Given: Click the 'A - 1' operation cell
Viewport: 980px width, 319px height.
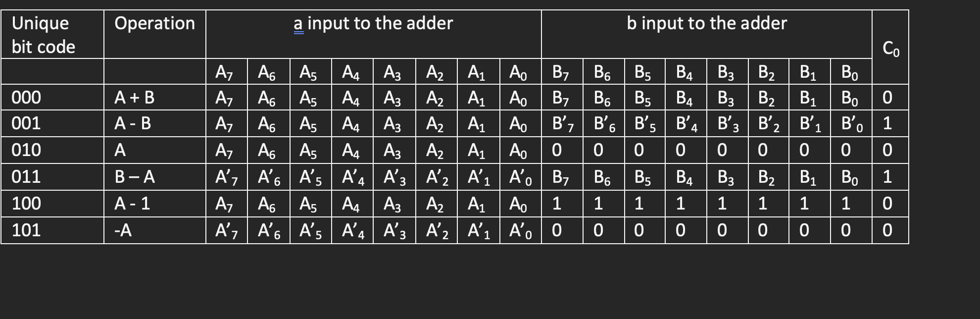Looking at the screenshot, I should [155, 204].
